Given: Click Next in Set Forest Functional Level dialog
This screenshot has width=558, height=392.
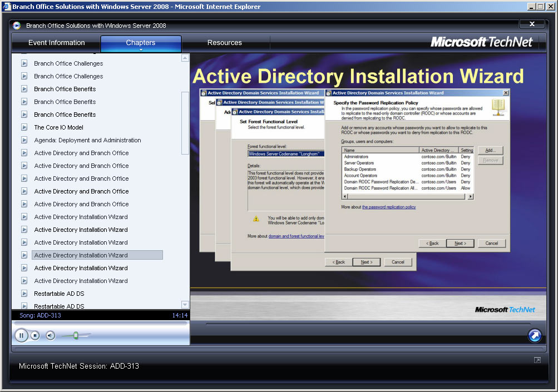Looking at the screenshot, I should [x=367, y=262].
